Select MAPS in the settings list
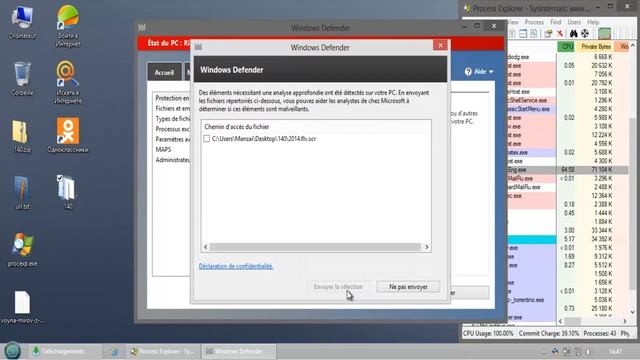Image resolution: width=640 pixels, height=360 pixels. pyautogui.click(x=163, y=149)
